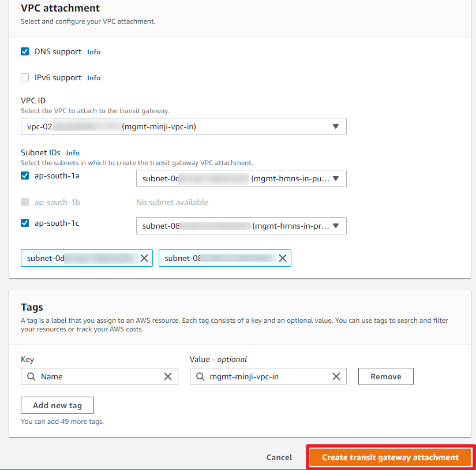Open Info link beside Subnet IDs
Screen dimensions: 476x470
coord(73,153)
